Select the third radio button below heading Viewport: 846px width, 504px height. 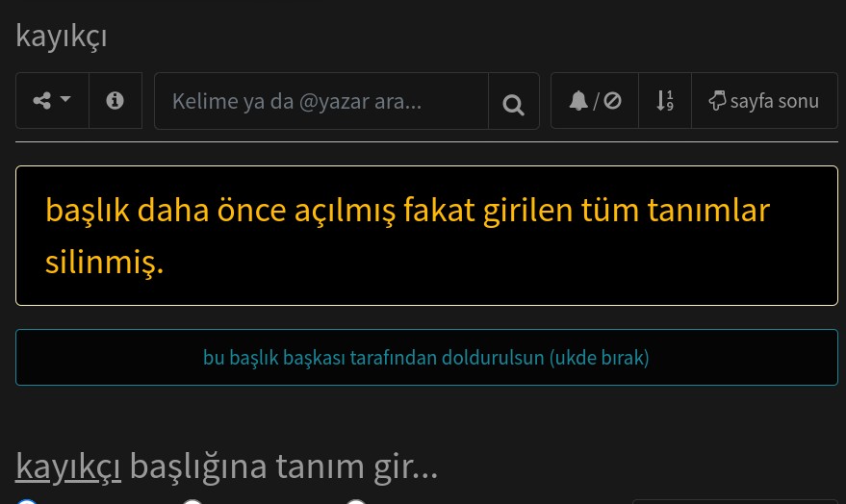355,502
